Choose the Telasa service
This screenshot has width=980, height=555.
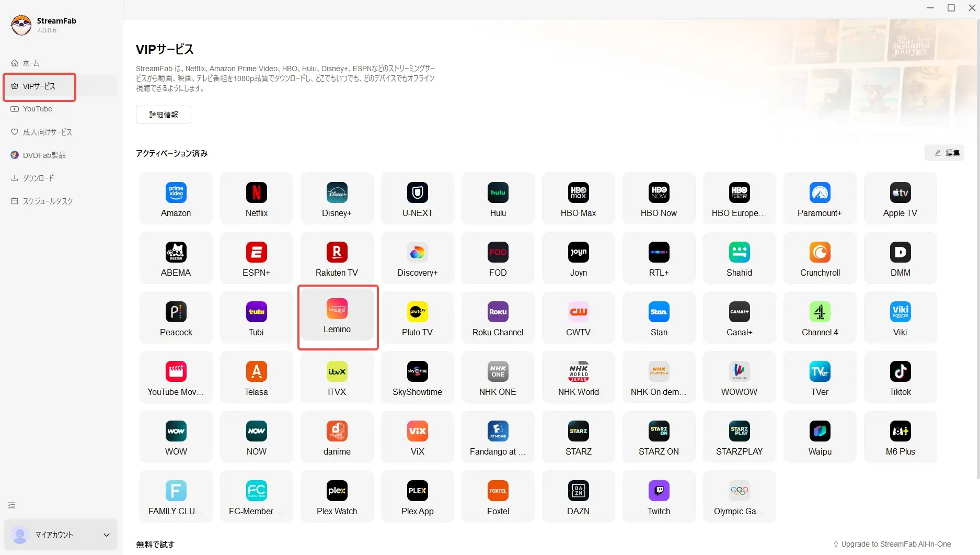point(257,378)
